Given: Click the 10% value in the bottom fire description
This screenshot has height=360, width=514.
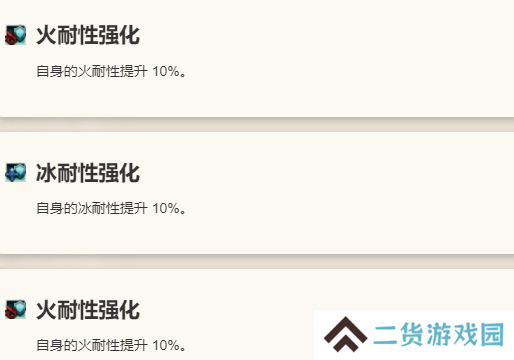Looking at the screenshot, I should (166, 345).
